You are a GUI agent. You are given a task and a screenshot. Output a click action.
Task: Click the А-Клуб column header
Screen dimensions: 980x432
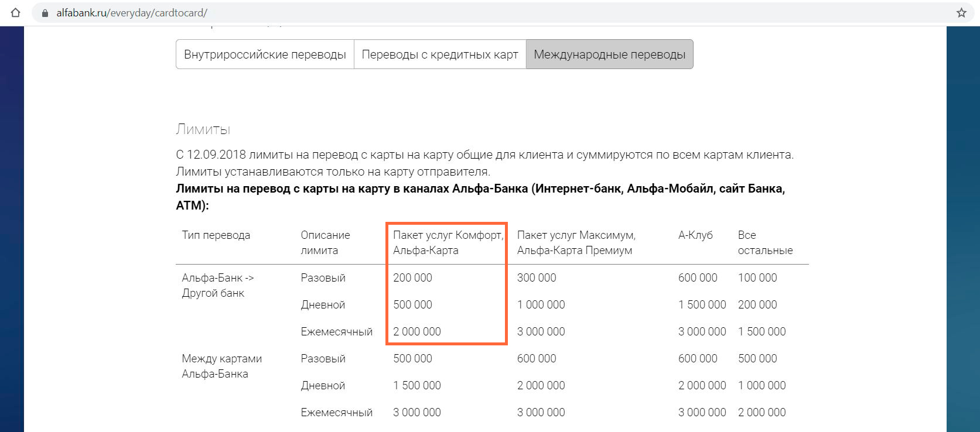point(695,235)
